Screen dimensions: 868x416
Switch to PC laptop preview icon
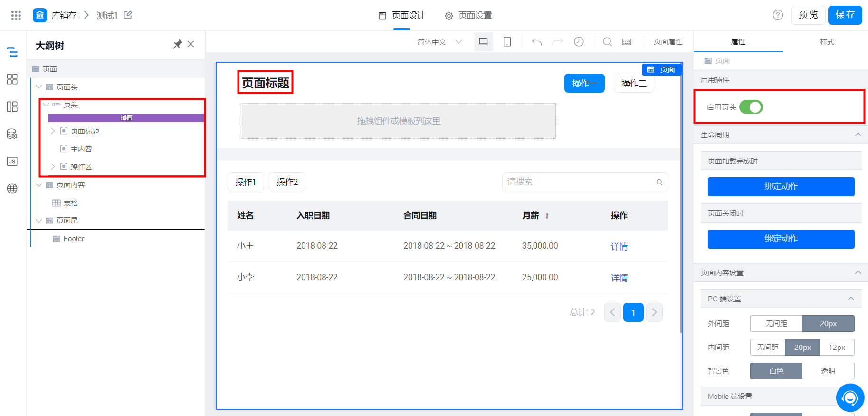click(484, 42)
